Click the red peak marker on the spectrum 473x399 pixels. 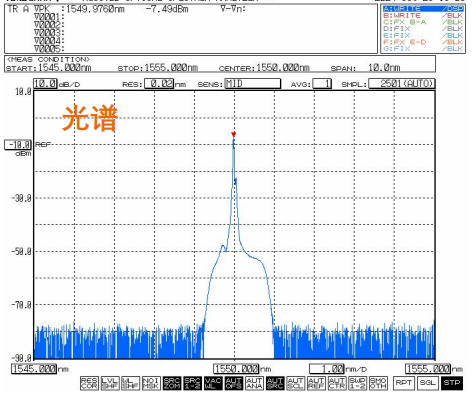click(x=234, y=134)
